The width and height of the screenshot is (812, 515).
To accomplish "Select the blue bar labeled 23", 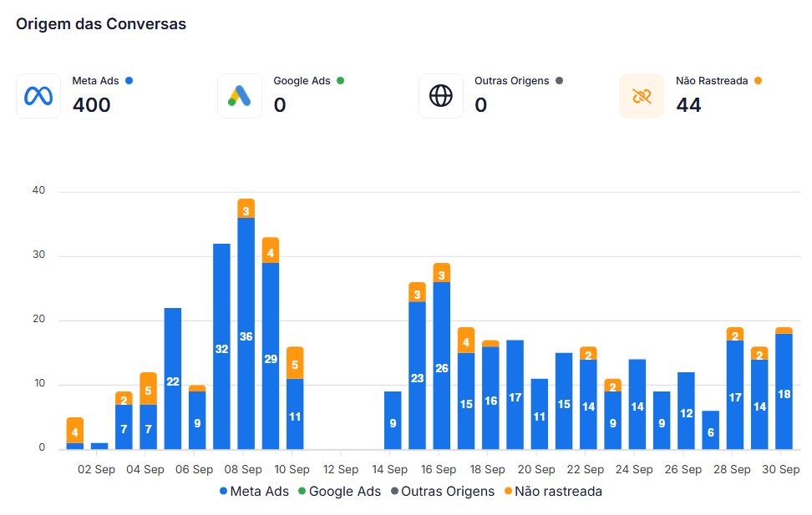I will [418, 376].
